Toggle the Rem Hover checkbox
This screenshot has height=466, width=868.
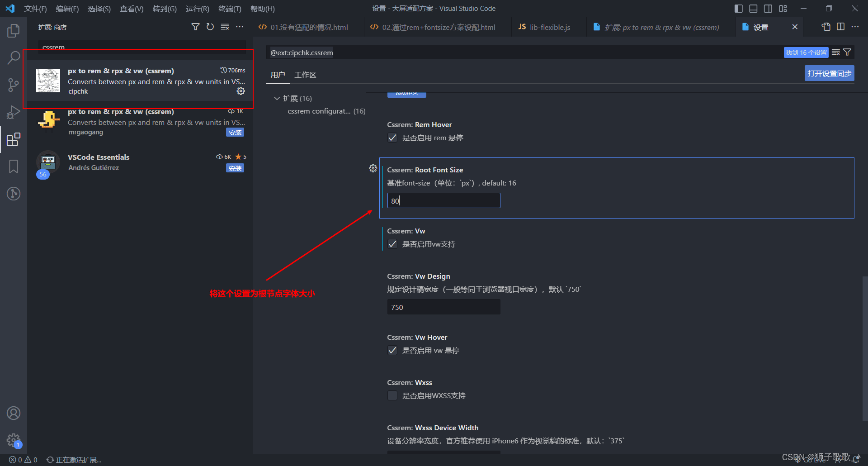coord(392,138)
